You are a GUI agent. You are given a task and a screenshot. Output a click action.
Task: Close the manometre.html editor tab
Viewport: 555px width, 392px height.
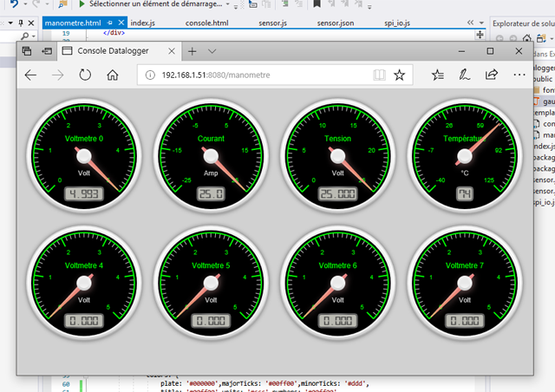click(121, 23)
